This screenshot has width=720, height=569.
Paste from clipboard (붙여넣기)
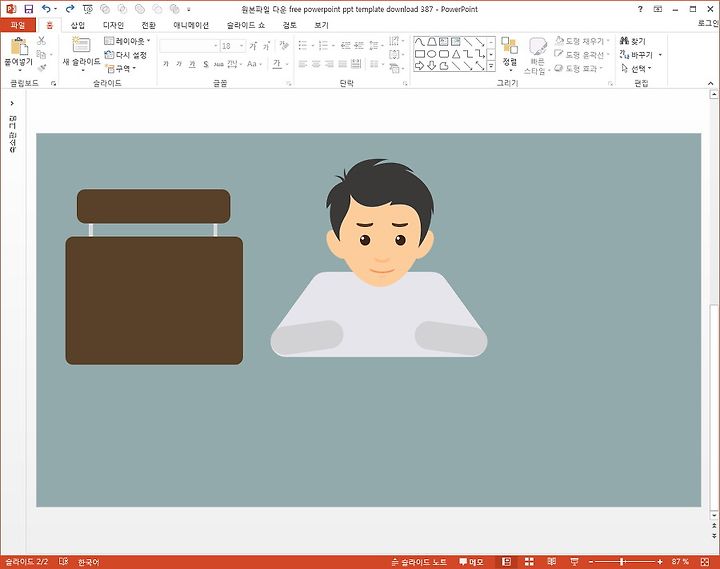coord(18,53)
